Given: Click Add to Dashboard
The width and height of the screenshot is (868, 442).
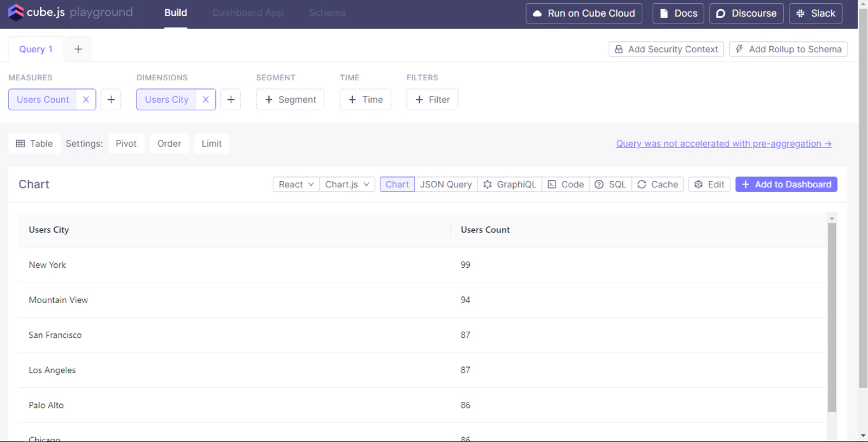Looking at the screenshot, I should 786,184.
